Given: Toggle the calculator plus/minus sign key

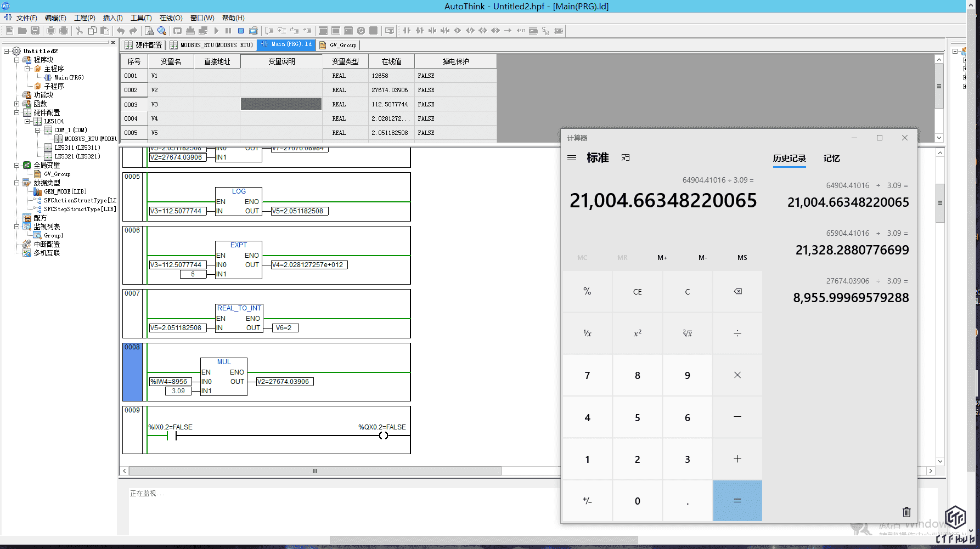Looking at the screenshot, I should [x=587, y=501].
